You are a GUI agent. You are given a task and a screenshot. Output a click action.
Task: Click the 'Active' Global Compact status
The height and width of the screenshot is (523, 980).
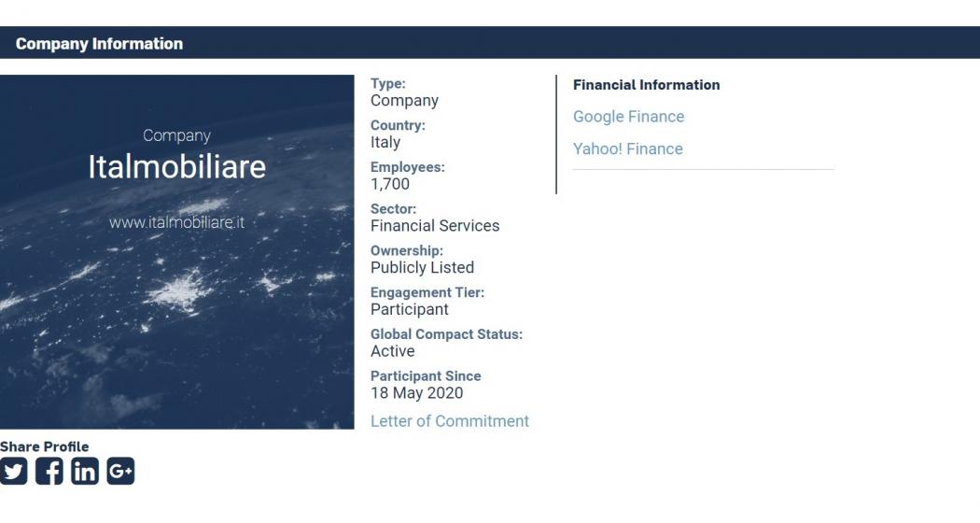[393, 351]
